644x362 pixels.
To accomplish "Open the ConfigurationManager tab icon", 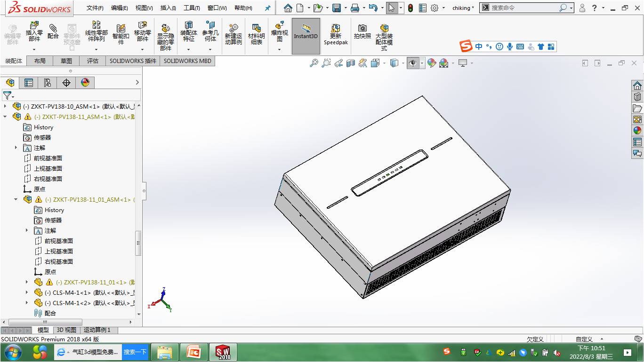I will click(x=48, y=83).
